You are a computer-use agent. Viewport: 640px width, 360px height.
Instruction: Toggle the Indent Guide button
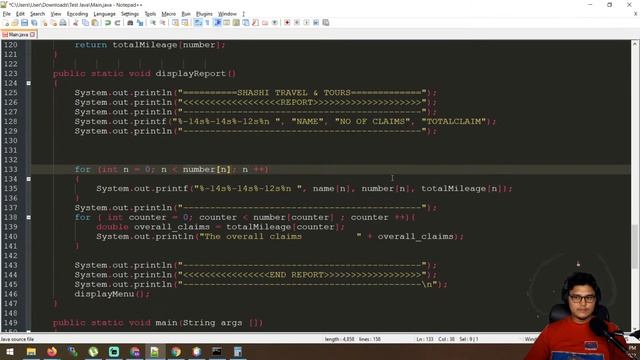pos(218,22)
